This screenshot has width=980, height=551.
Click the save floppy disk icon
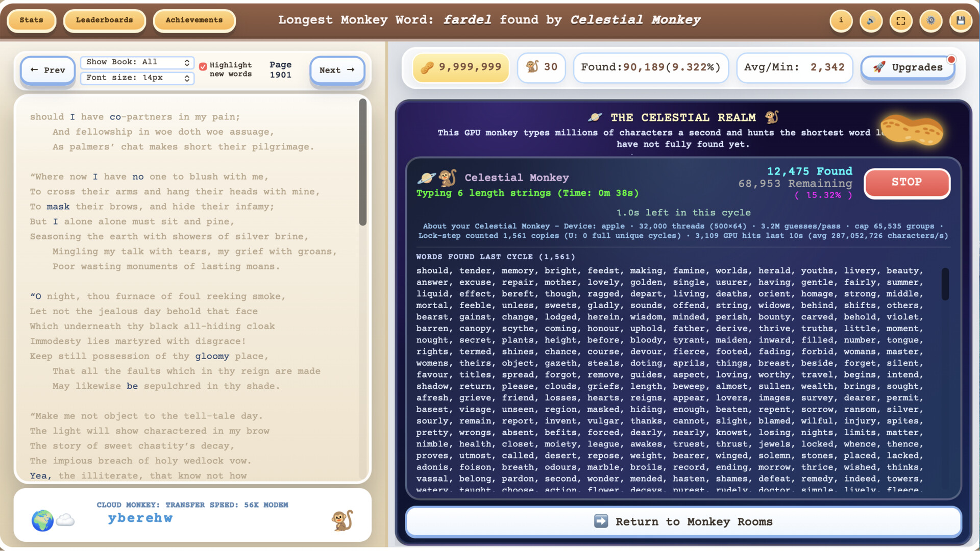(x=961, y=20)
